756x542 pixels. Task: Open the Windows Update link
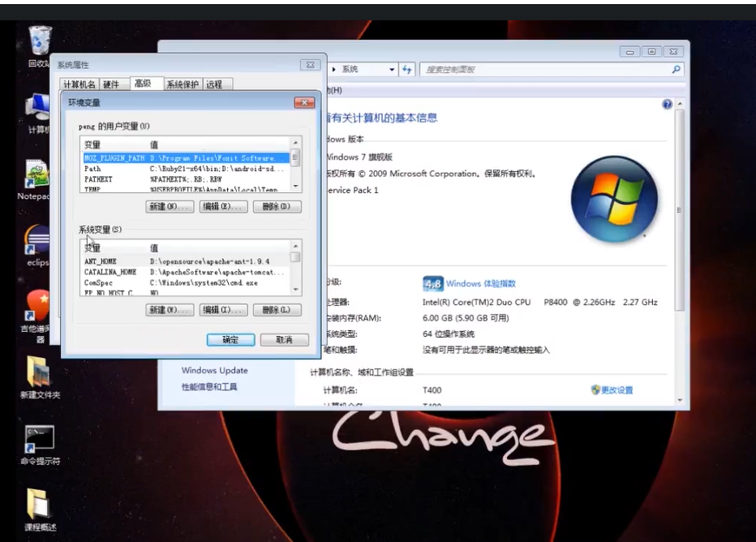click(x=215, y=370)
